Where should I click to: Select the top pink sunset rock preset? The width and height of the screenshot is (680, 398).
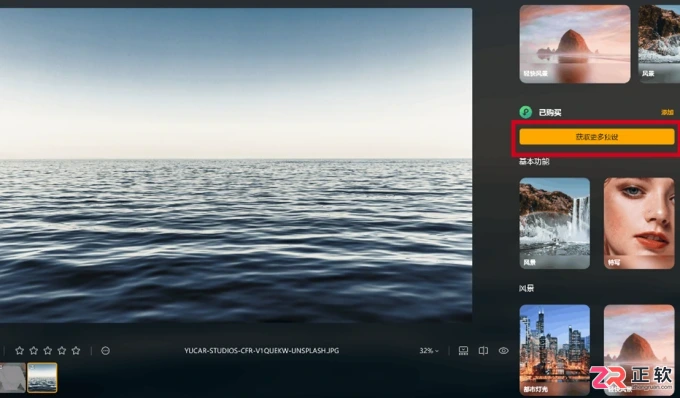[x=575, y=44]
